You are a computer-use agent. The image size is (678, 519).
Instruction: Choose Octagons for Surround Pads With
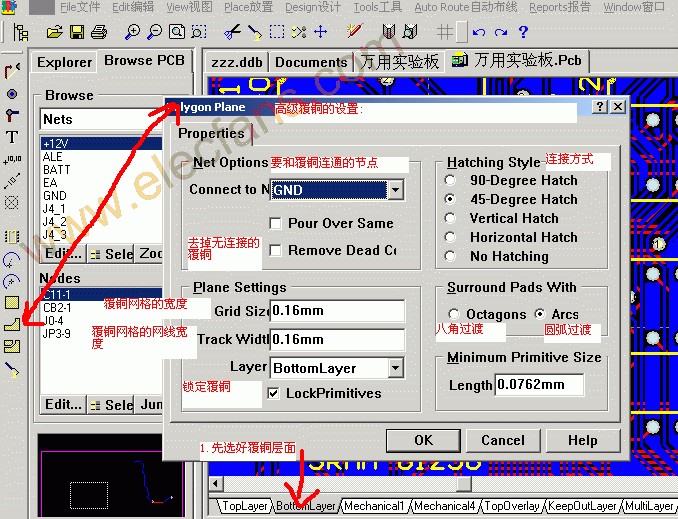pyautogui.click(x=455, y=314)
